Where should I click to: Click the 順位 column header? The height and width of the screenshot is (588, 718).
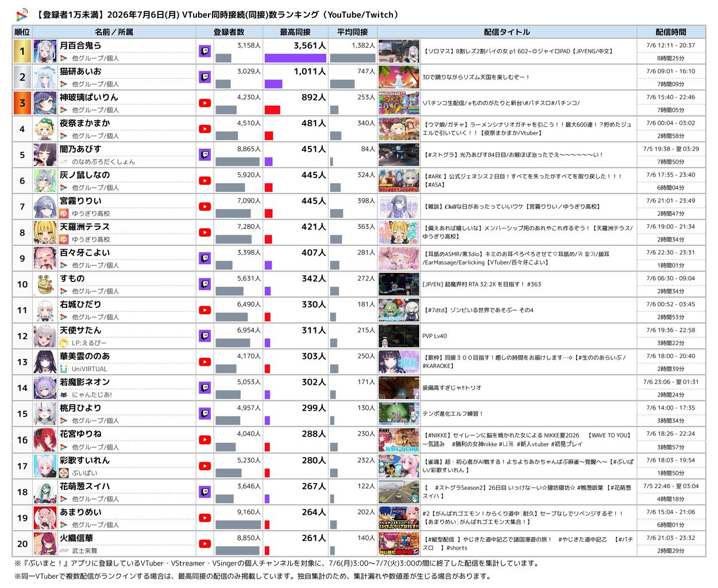[x=22, y=32]
